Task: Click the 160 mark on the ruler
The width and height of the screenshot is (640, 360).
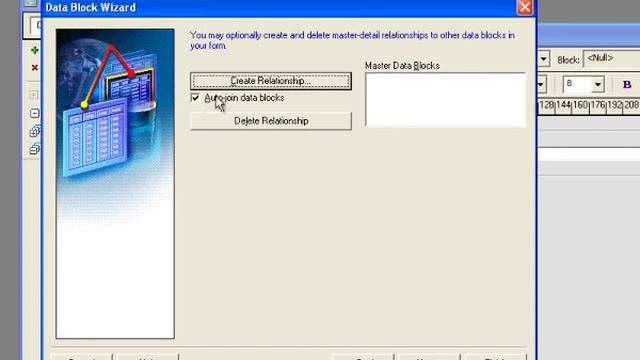Action: (580, 105)
